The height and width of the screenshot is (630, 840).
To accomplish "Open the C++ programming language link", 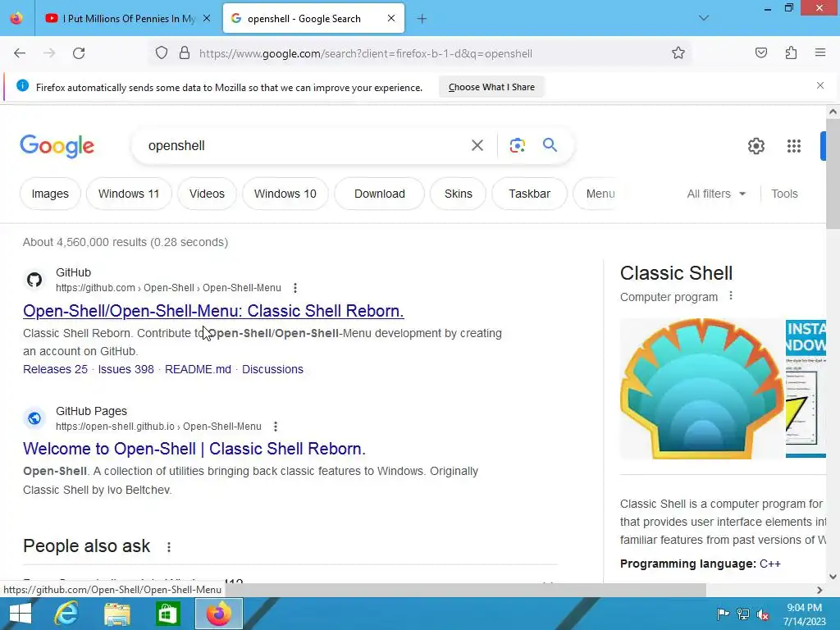I will 769,564.
